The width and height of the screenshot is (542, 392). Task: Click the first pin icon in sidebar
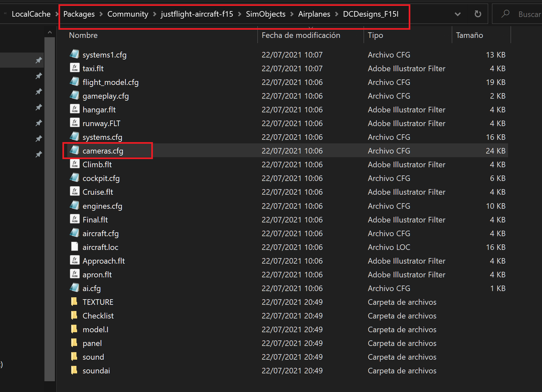coord(39,60)
